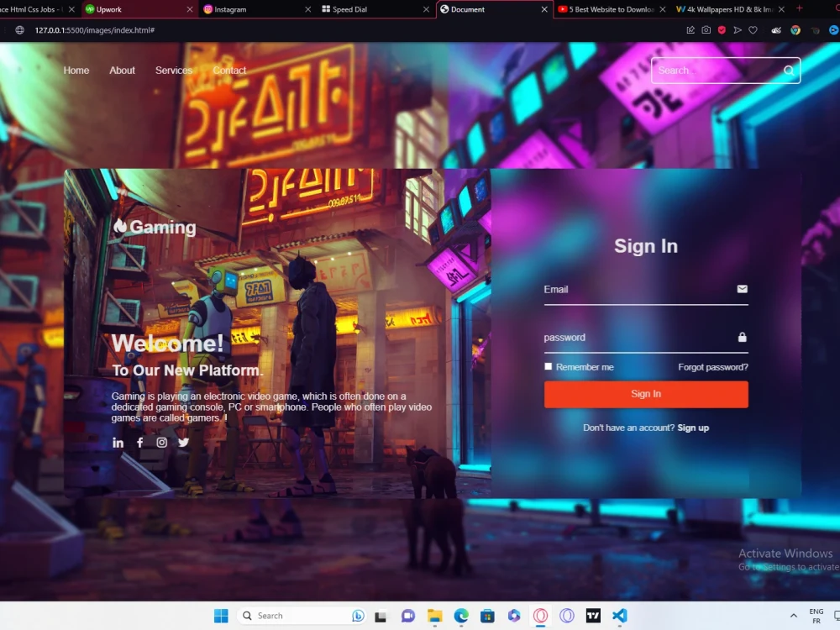Click the browser snapshot camera icon
This screenshot has width=840, height=630.
706,30
